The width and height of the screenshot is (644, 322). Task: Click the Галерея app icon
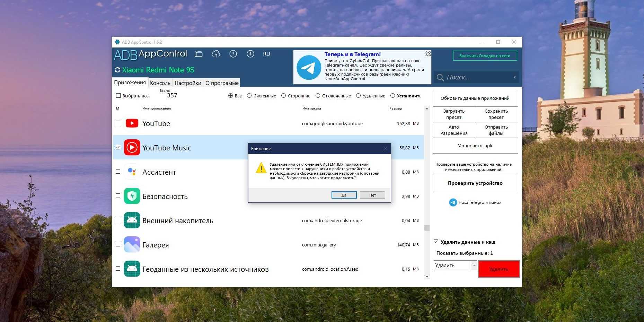(132, 245)
